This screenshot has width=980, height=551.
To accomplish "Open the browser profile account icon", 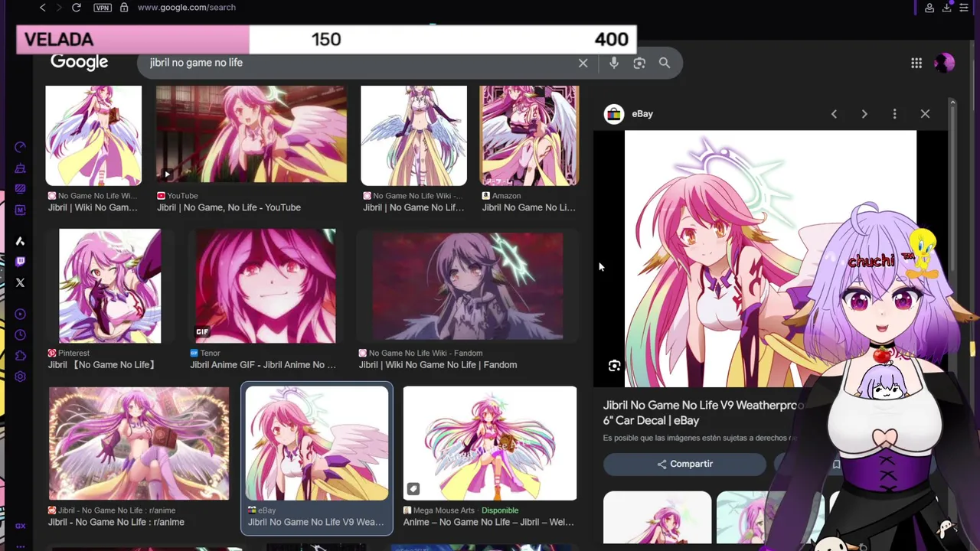I will pyautogui.click(x=929, y=8).
